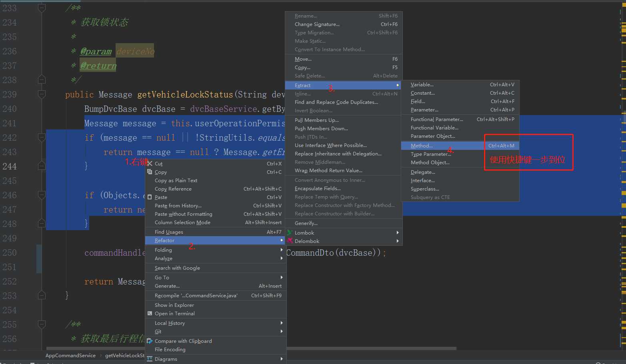Select Change Signature...
The width and height of the screenshot is (626, 364).
click(x=344, y=24)
